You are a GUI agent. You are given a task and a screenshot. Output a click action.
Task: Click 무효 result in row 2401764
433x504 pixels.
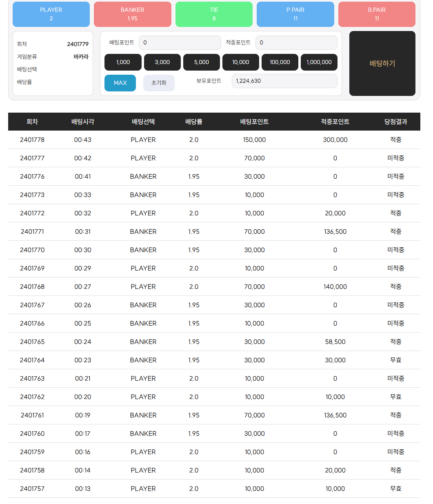pos(396,360)
